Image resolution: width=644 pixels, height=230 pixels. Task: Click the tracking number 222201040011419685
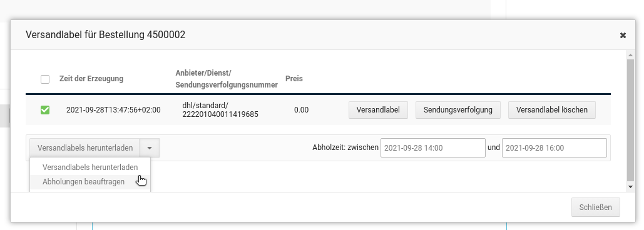[x=220, y=114]
